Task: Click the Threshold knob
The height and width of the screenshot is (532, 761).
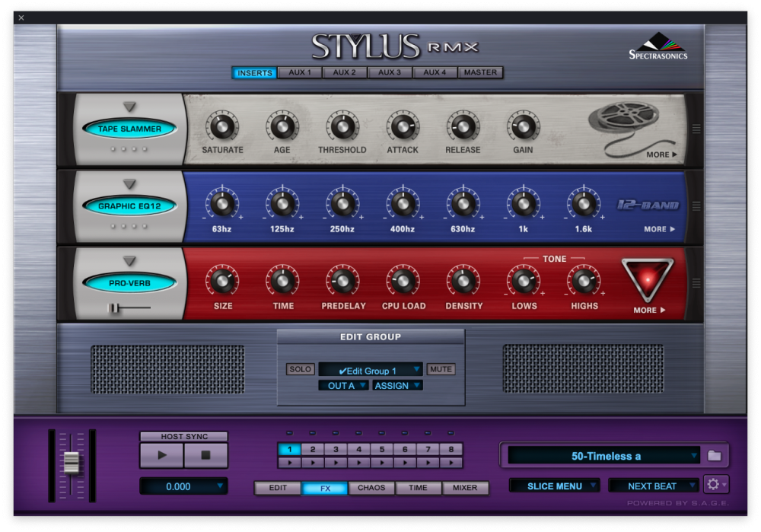Action: [x=342, y=126]
